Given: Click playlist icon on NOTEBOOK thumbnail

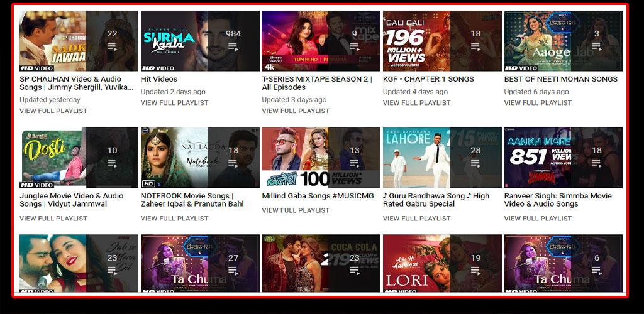Looking at the screenshot, I should point(233,163).
